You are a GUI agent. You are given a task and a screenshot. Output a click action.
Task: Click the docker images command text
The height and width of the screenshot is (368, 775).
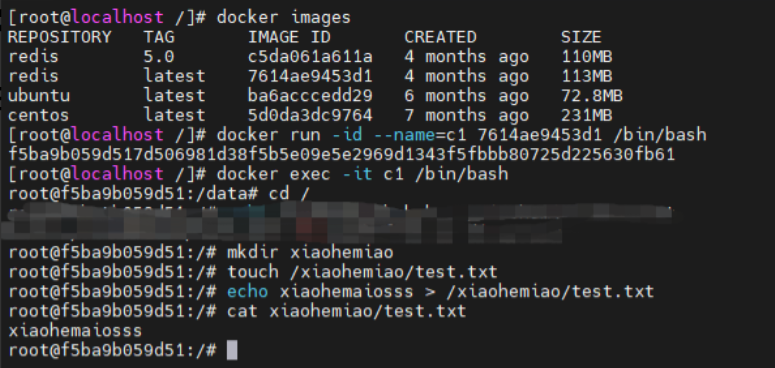284,17
